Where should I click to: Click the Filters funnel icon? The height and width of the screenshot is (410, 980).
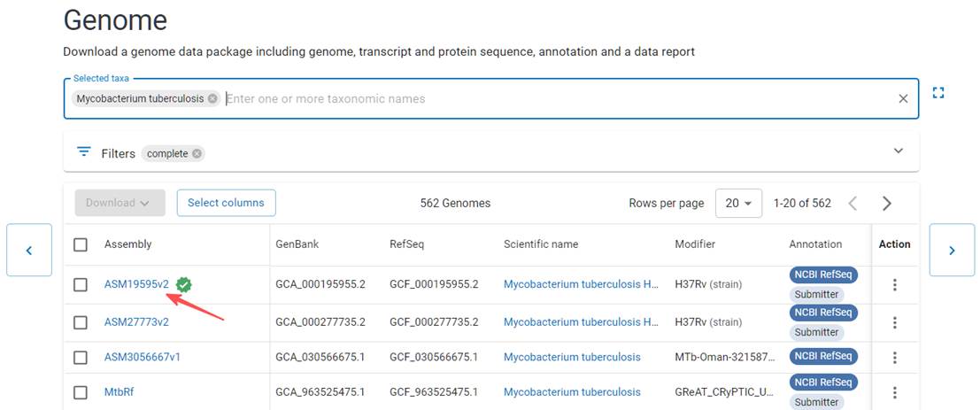pos(84,152)
